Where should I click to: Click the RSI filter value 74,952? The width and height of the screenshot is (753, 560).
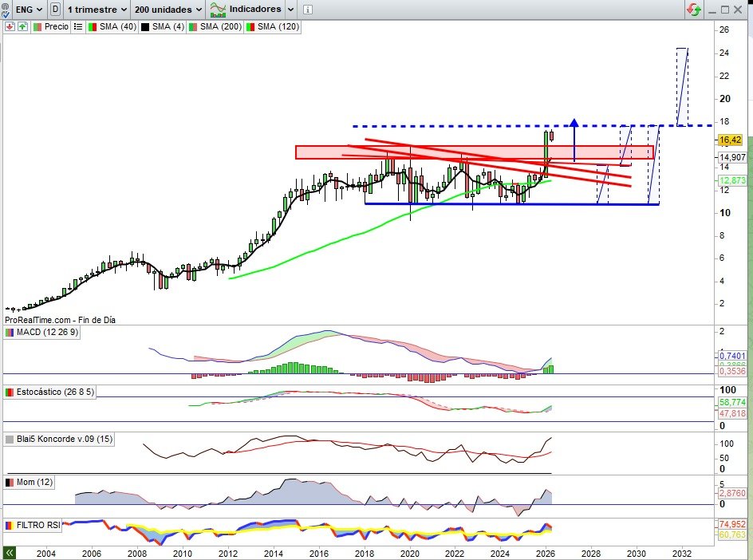coord(732,524)
